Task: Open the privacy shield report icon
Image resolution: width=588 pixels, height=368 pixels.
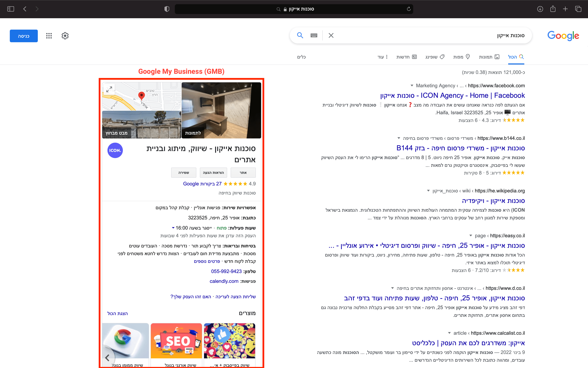Action: pos(167,9)
